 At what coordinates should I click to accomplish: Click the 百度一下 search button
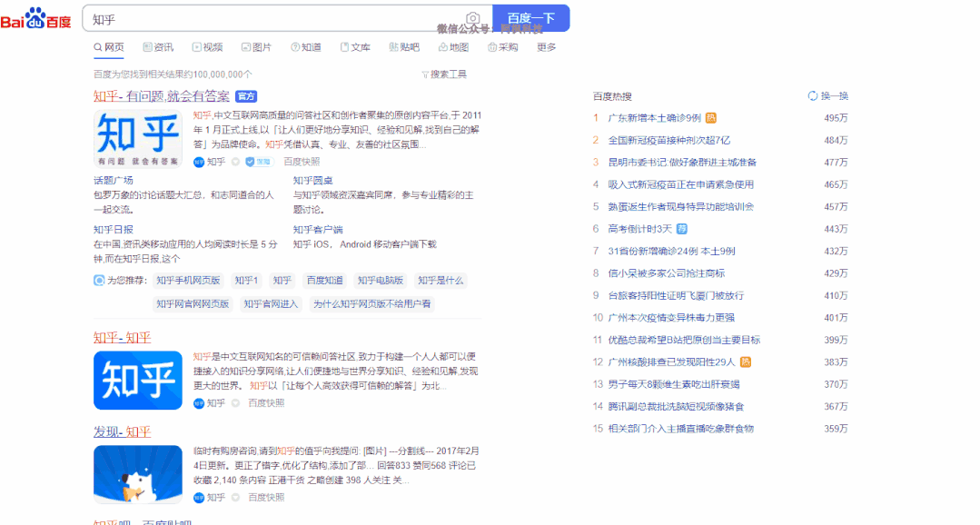530,16
